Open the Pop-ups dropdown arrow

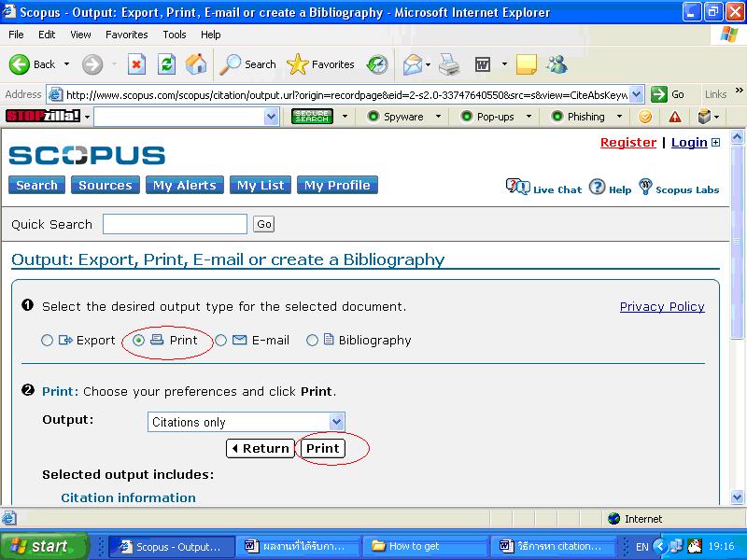pos(529,116)
